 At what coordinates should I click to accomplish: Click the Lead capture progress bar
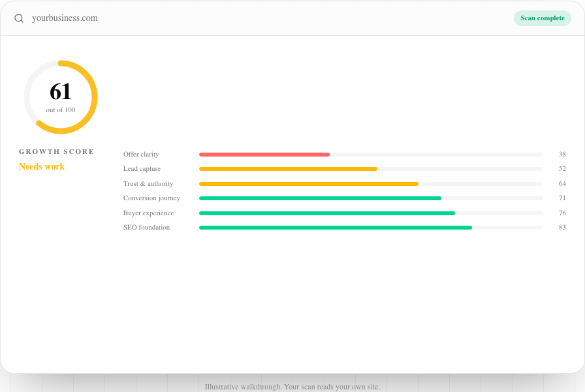(x=370, y=169)
